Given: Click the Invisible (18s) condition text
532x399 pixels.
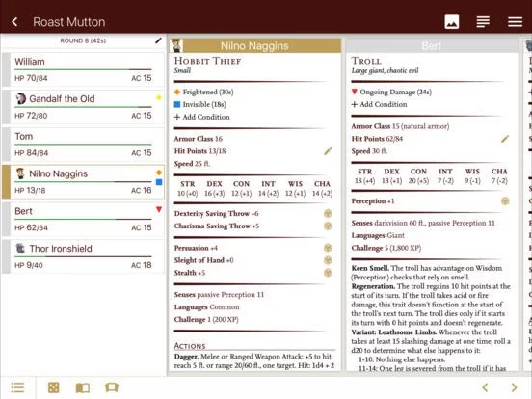Looking at the screenshot, I should point(204,104).
